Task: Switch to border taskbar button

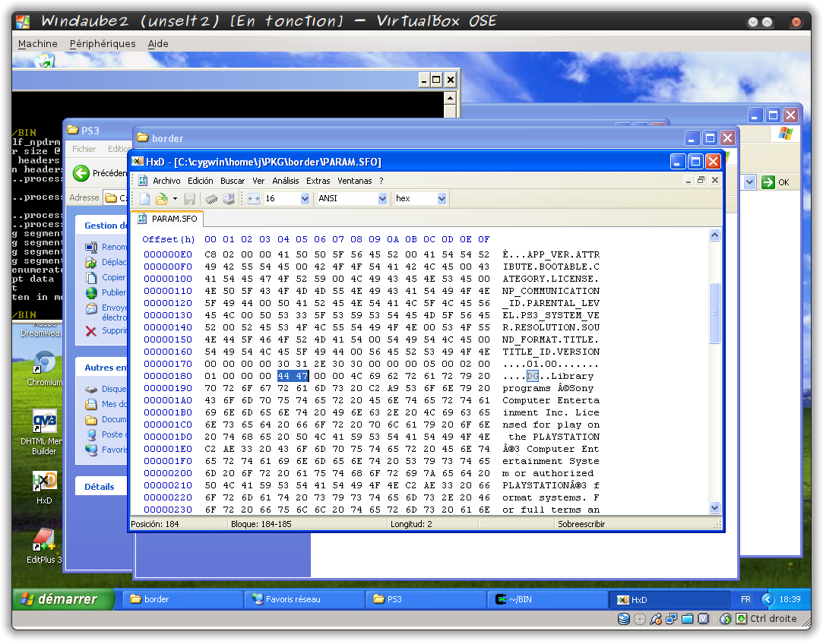Action: coord(182,599)
